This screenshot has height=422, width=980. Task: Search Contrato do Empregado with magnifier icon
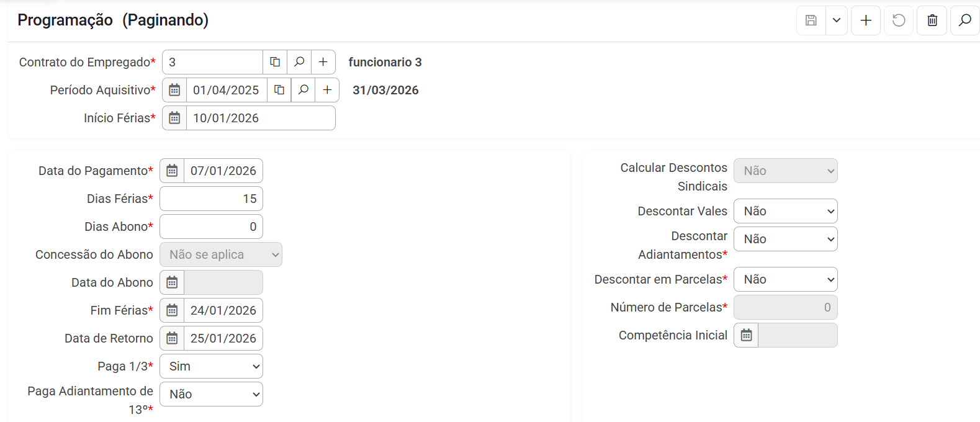[x=299, y=62]
